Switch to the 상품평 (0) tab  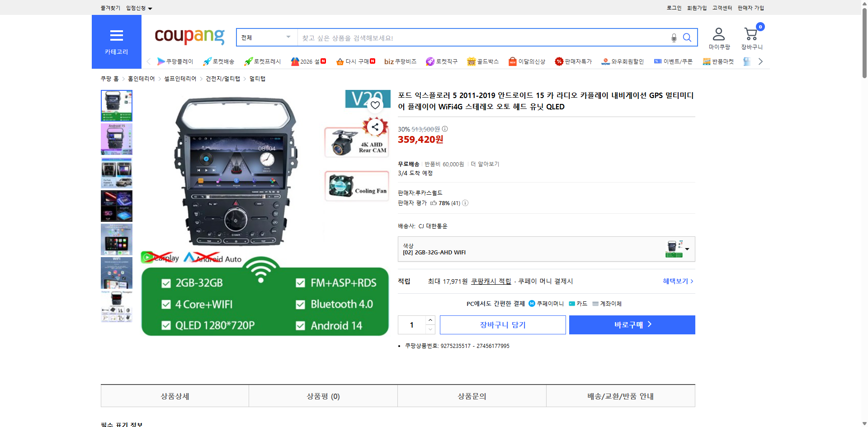pyautogui.click(x=323, y=396)
